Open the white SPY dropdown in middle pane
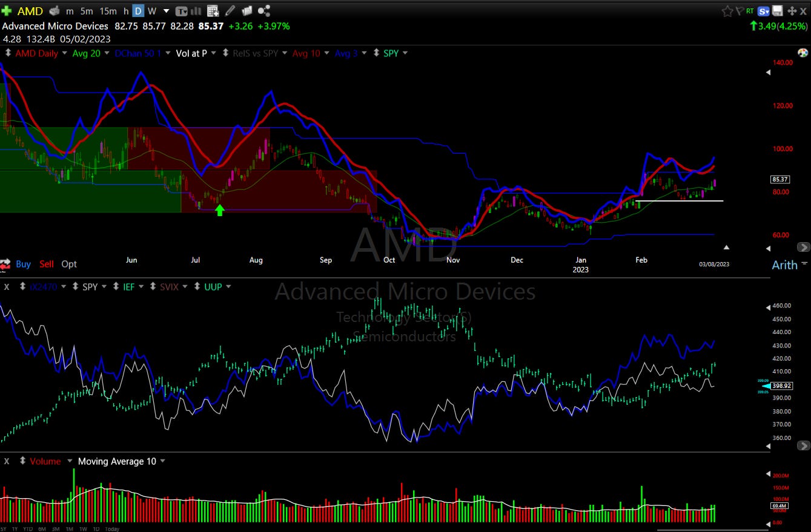The height and width of the screenshot is (532, 811). pos(104,287)
